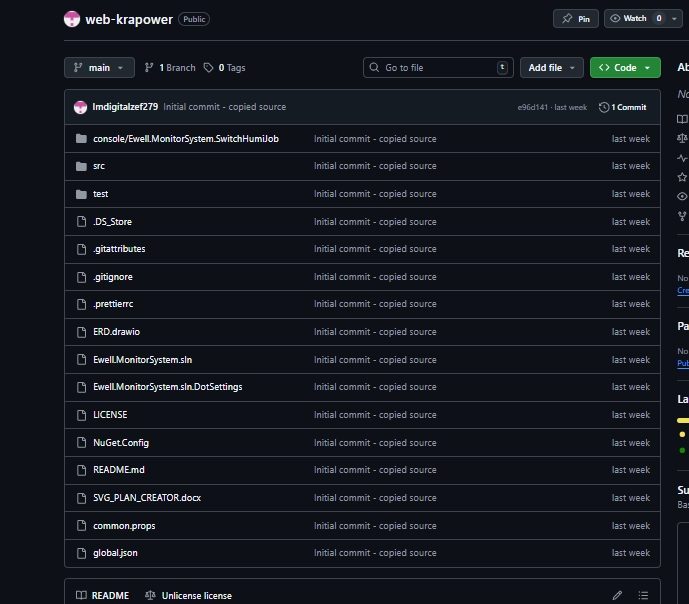Click the Watch button
Viewport: 689px width, 604px height.
pos(635,18)
